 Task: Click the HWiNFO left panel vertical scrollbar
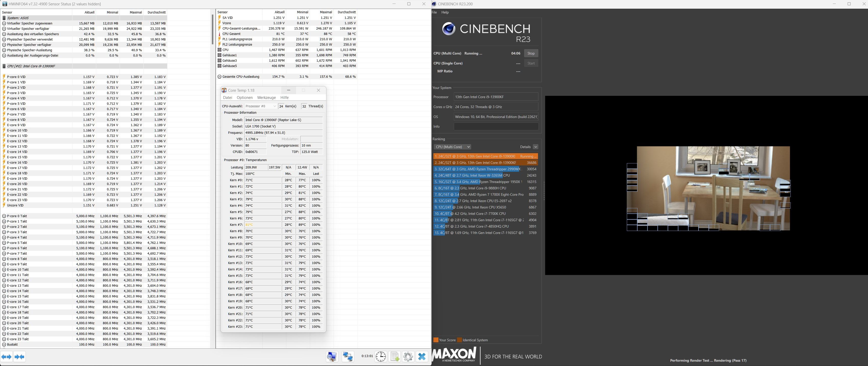point(213,29)
